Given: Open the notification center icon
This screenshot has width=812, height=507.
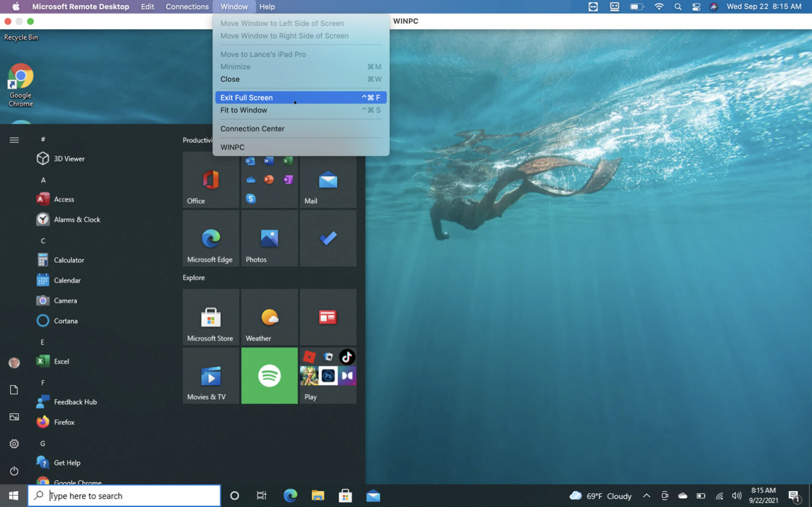Looking at the screenshot, I should (x=794, y=496).
